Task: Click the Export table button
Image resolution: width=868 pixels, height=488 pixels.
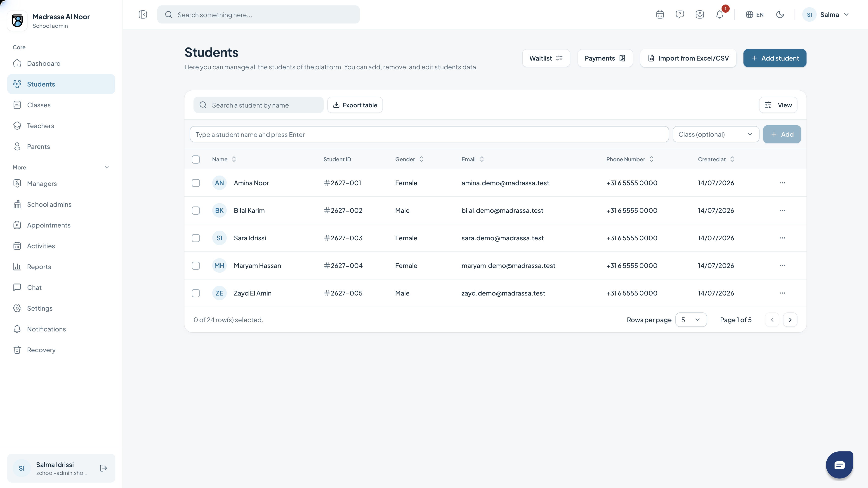Action: point(355,105)
